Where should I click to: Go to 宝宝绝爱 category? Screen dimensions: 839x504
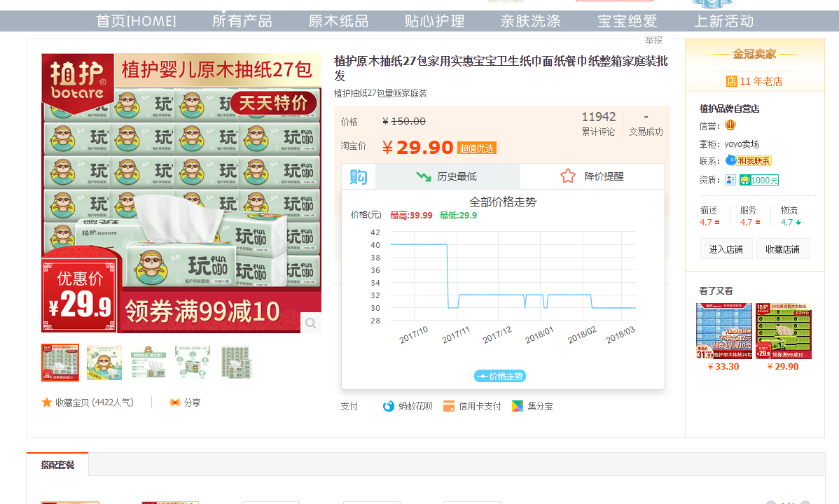(627, 21)
